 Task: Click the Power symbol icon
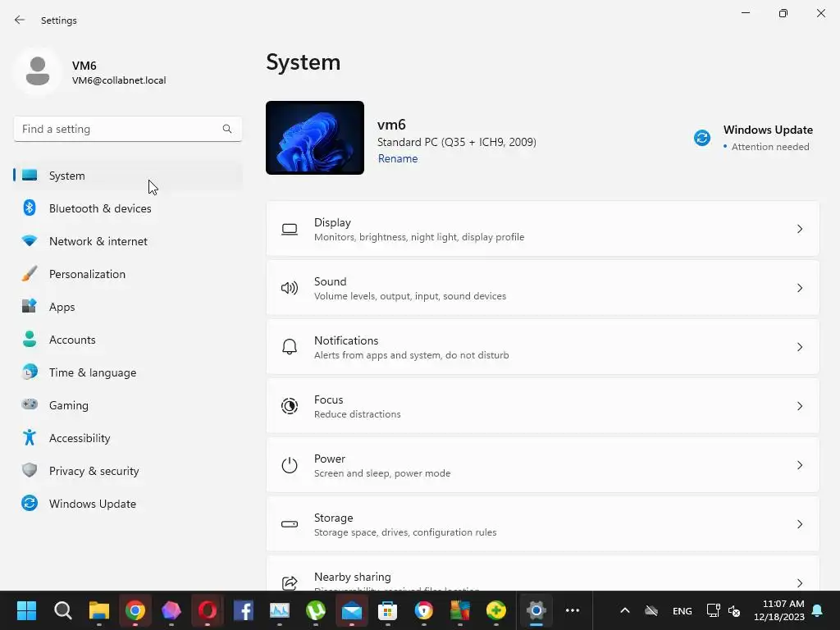(x=290, y=465)
